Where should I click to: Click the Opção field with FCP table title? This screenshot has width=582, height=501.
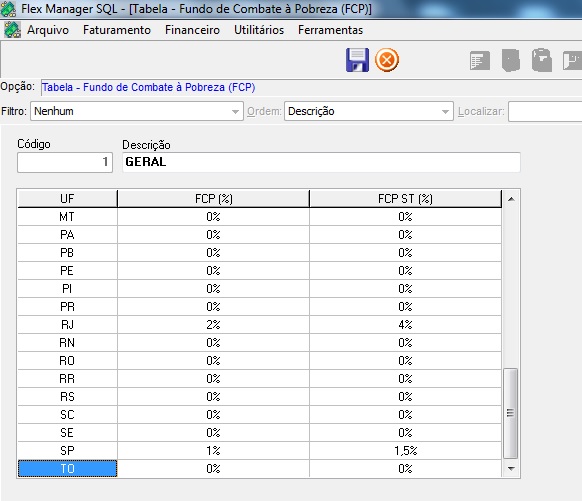pyautogui.click(x=311, y=88)
